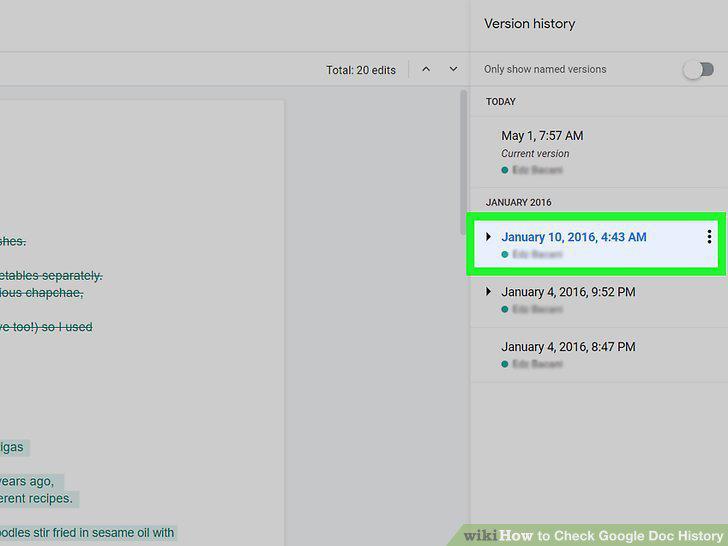The height and width of the screenshot is (546, 728).
Task: Expand the January 4, 2016, 9:52 PM group
Action: (488, 292)
